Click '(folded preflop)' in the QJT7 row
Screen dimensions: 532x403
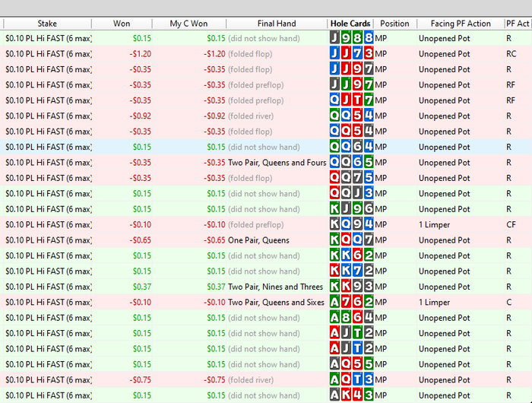coord(256,100)
